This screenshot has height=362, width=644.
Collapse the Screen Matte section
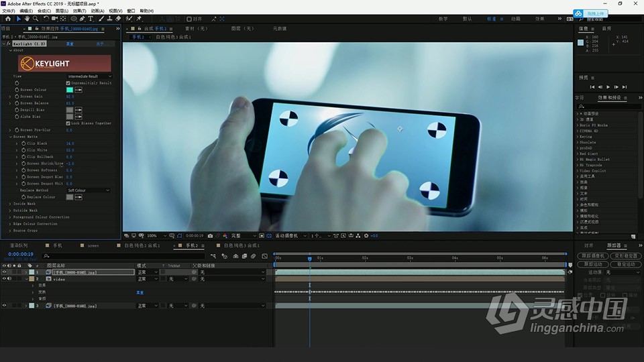coord(10,137)
